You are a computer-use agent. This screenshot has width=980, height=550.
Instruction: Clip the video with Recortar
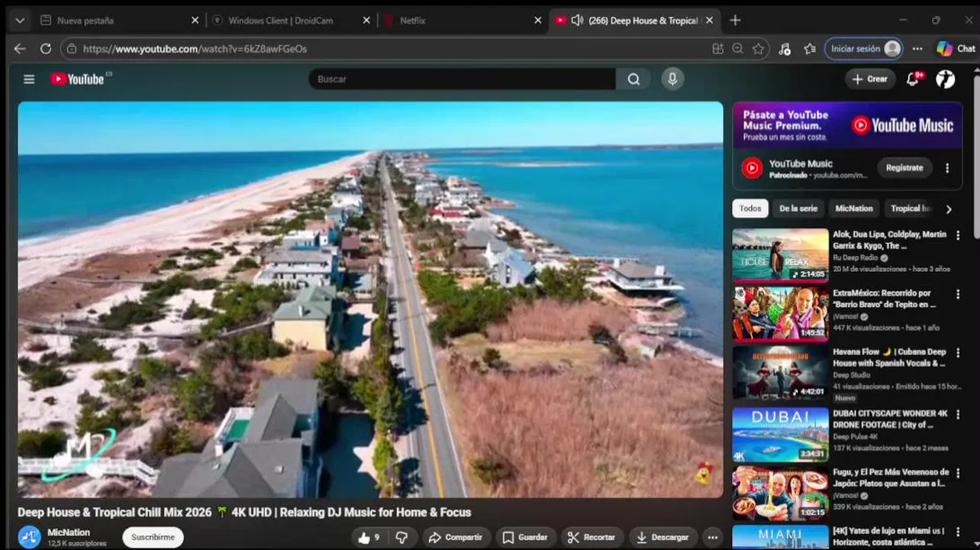click(592, 537)
